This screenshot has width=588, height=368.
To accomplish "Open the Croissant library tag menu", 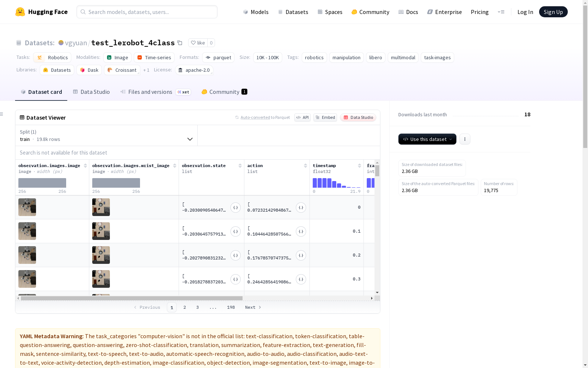I will tap(122, 70).
